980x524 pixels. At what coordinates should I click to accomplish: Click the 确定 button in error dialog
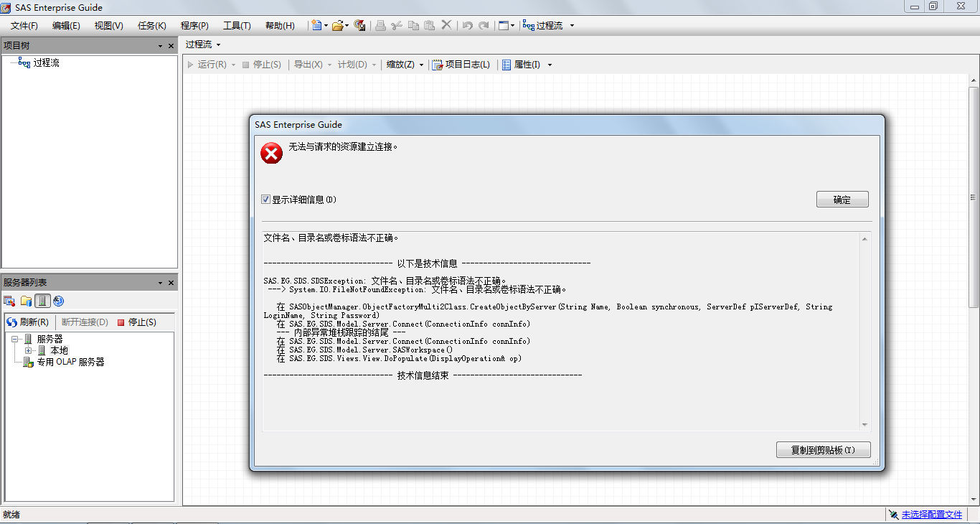pyautogui.click(x=842, y=200)
